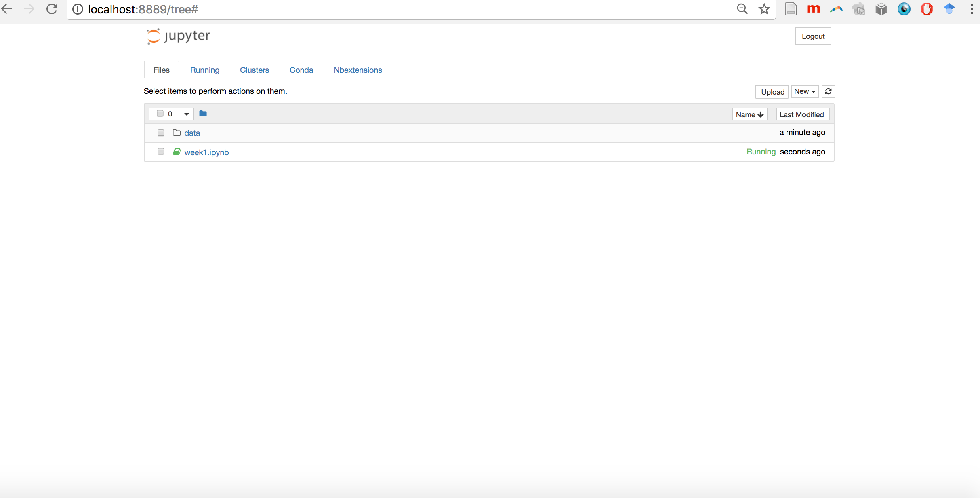Click the folder breadcrumb icon above the file list
Image resolution: width=980 pixels, height=498 pixels.
point(203,114)
